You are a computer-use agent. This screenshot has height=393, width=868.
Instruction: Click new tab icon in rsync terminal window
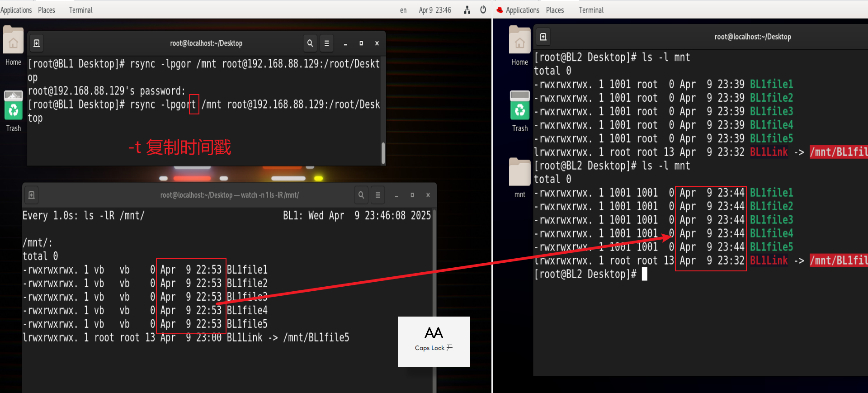pyautogui.click(x=37, y=43)
